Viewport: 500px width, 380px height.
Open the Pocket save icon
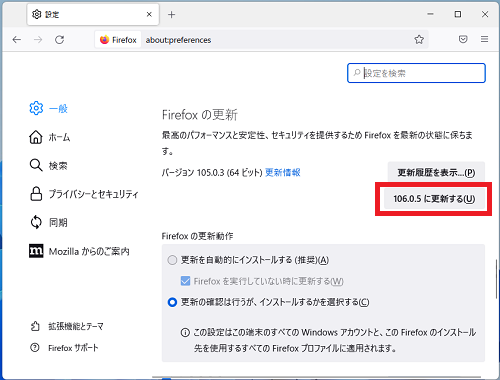click(x=463, y=39)
